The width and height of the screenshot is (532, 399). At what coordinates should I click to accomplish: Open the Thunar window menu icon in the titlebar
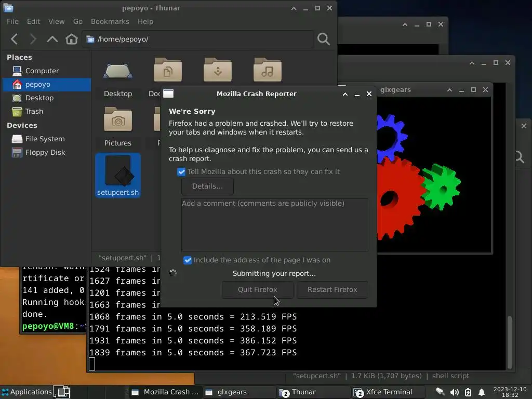click(x=8, y=7)
